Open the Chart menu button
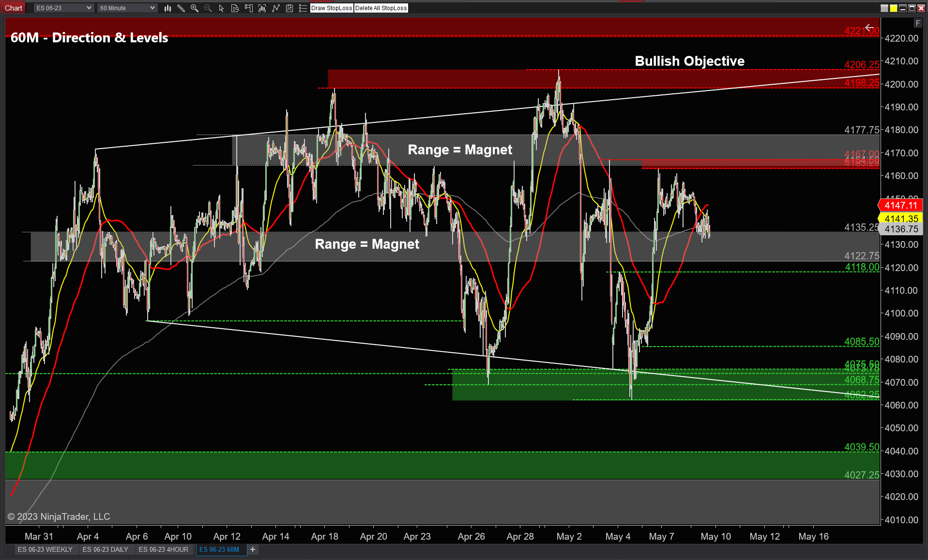This screenshot has width=928, height=560. pyautogui.click(x=14, y=8)
